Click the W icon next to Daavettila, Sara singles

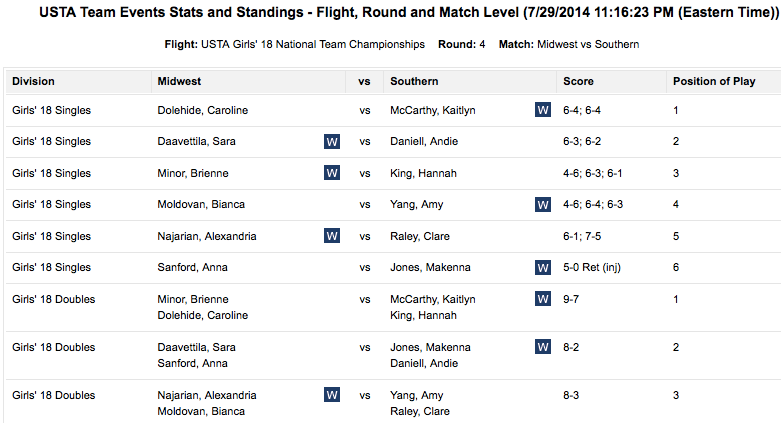click(332, 142)
